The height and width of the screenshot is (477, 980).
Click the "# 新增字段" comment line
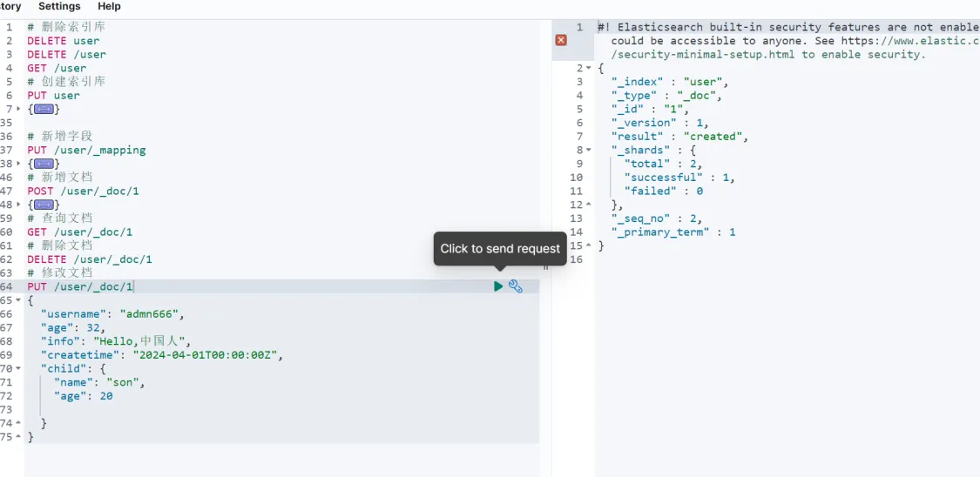[60, 136]
